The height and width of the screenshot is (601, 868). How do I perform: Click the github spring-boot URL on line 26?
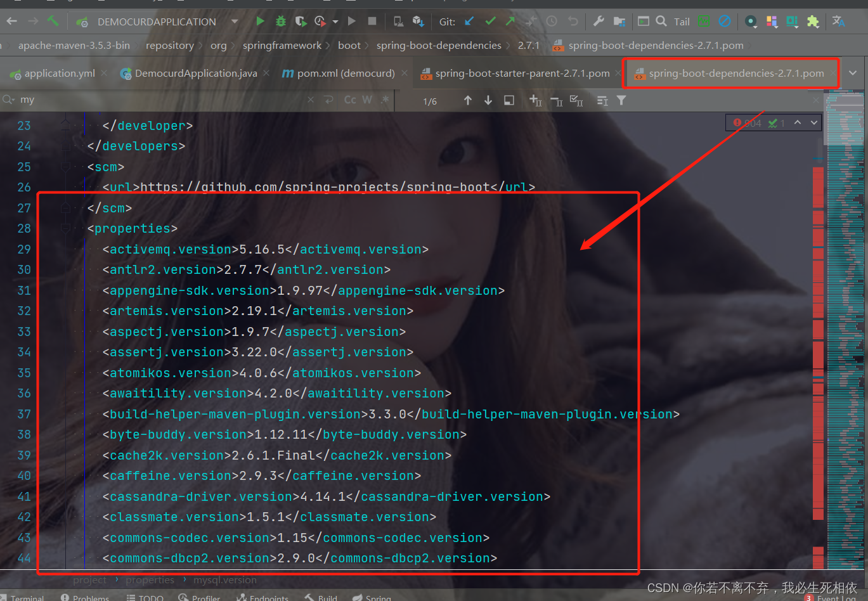(315, 188)
